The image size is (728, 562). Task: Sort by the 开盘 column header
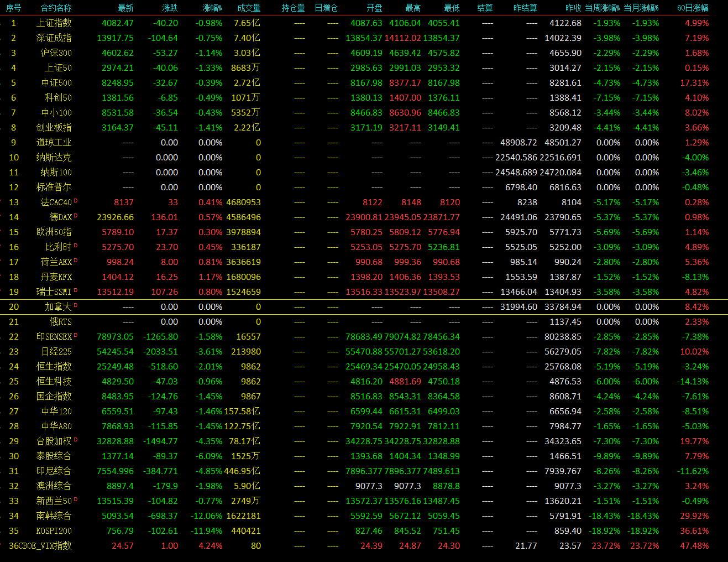(374, 8)
